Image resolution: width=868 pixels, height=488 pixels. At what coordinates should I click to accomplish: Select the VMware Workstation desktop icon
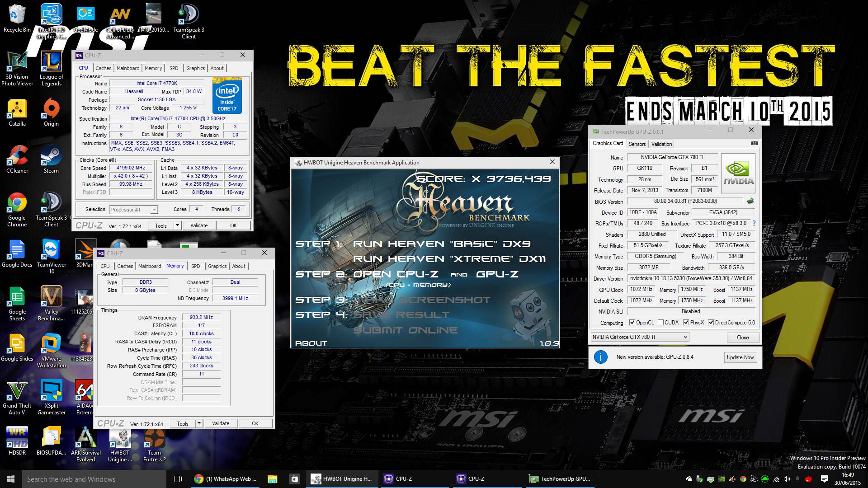click(52, 351)
